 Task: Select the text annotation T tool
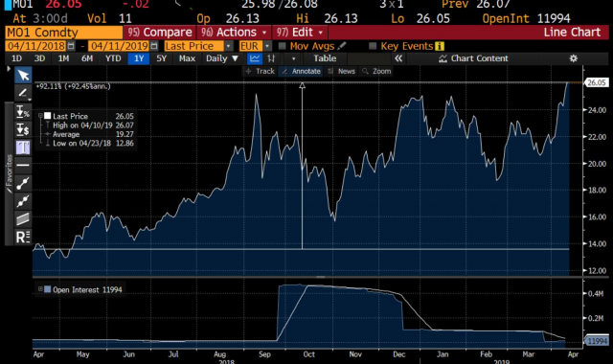click(23, 148)
